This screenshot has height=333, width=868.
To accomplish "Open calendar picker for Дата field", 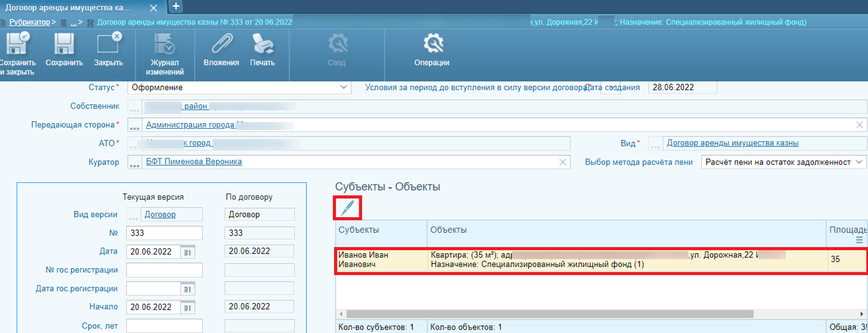I will pos(188,252).
